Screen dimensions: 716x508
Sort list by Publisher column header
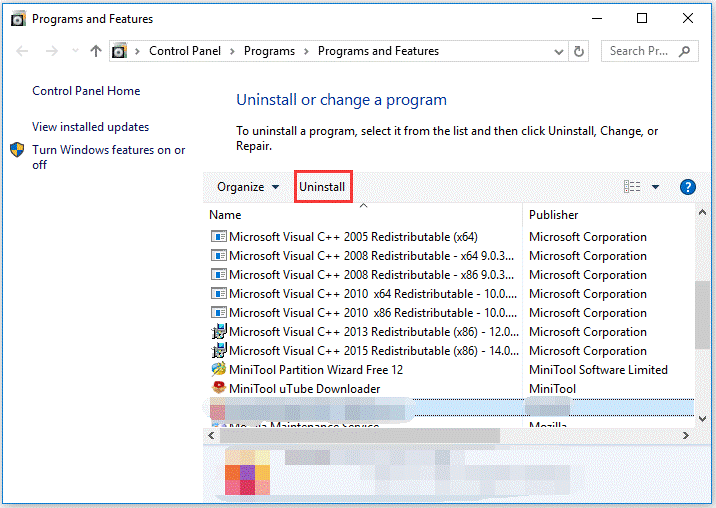pyautogui.click(x=553, y=215)
